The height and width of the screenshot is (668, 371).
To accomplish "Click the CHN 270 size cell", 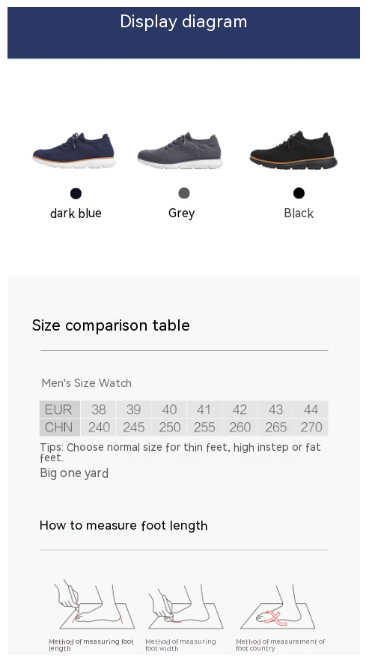I will coord(311,427).
